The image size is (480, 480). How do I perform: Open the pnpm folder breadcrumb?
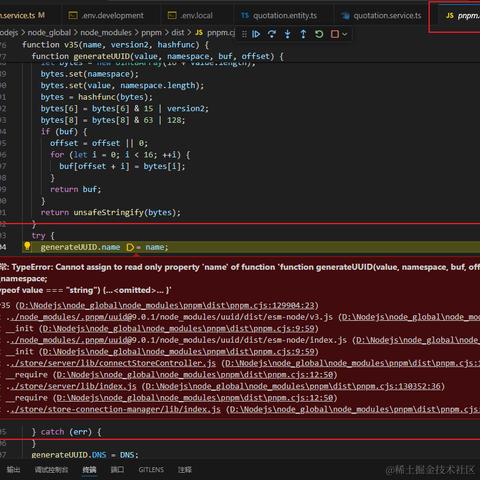[151, 33]
